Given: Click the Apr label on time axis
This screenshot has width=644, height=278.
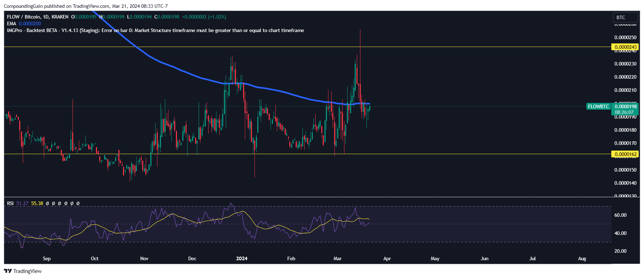Looking at the screenshot, I should 387,258.
